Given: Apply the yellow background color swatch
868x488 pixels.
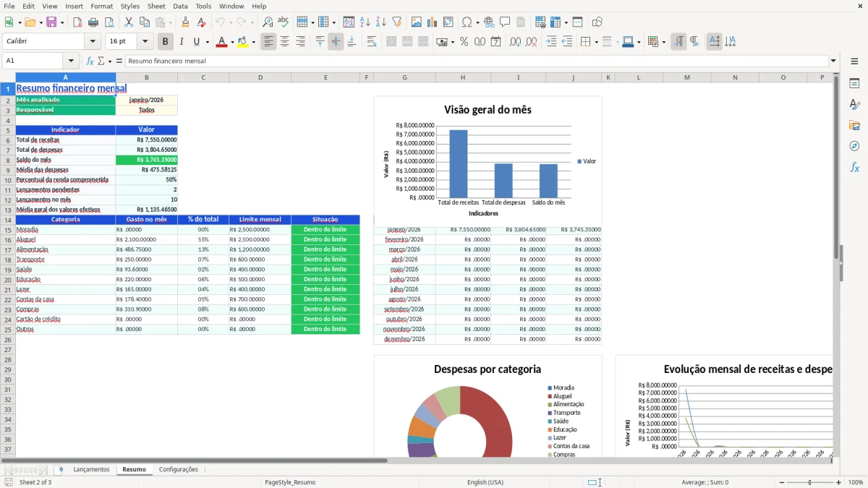Looking at the screenshot, I should 243,42.
